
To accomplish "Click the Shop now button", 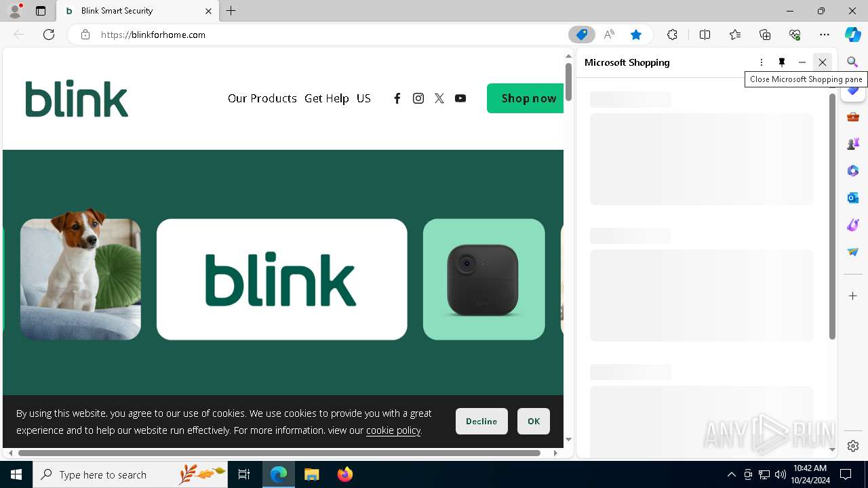I will 526,98.
